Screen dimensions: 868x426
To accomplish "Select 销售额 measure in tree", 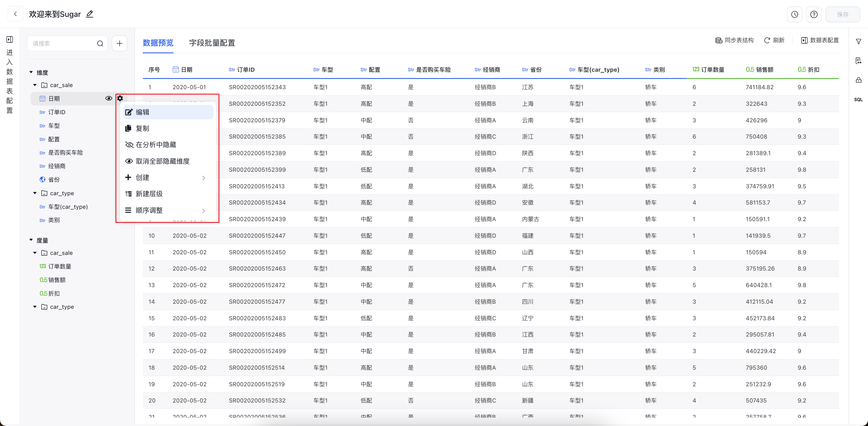I will [x=57, y=280].
